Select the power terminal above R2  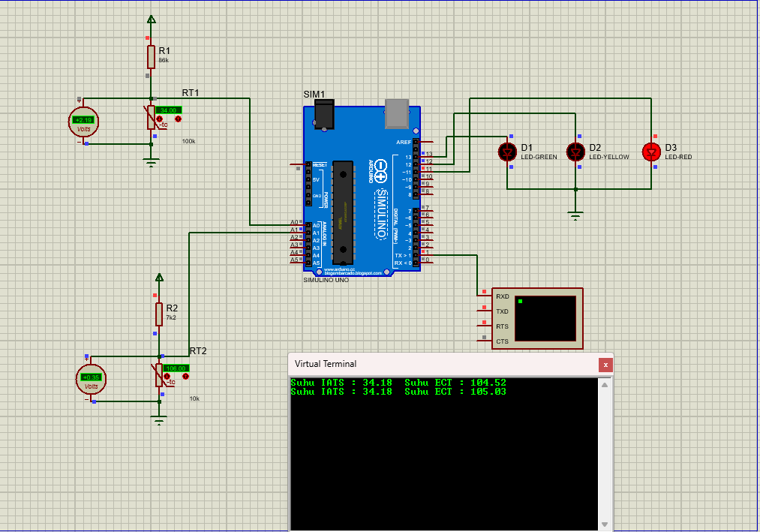(159, 278)
